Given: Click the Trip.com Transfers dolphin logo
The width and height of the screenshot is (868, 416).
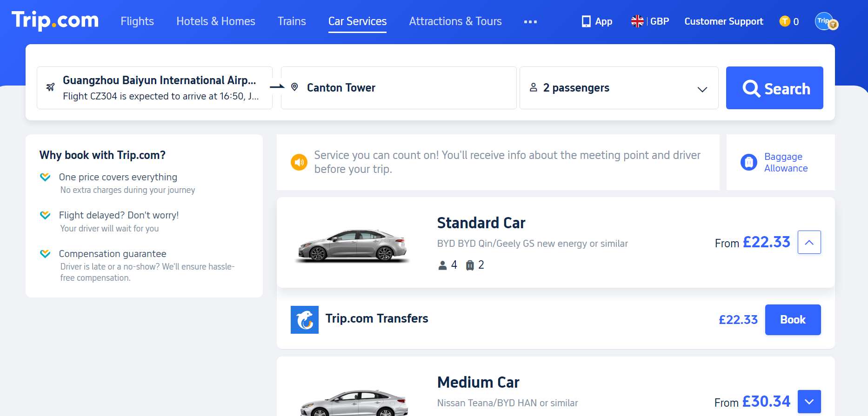Looking at the screenshot, I should coord(305,320).
